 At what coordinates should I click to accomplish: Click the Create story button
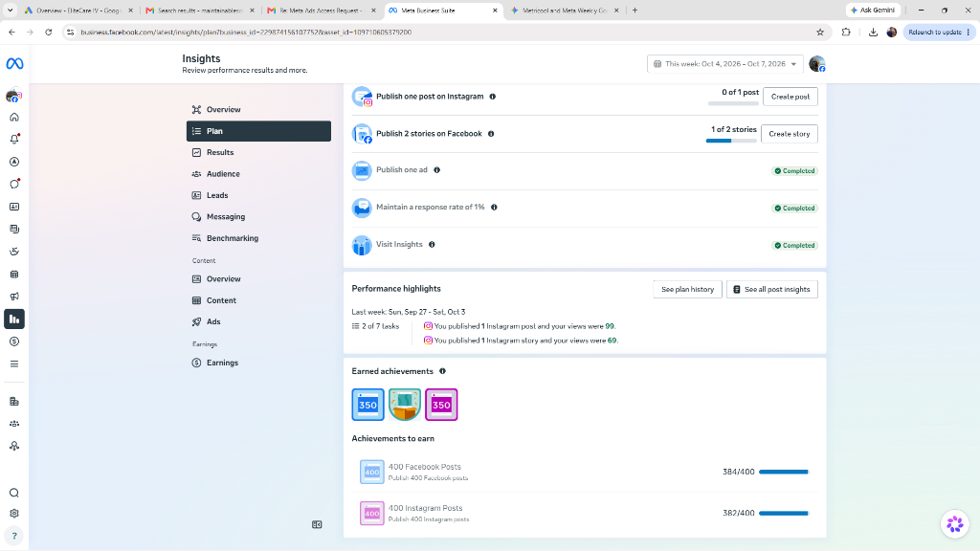(790, 134)
